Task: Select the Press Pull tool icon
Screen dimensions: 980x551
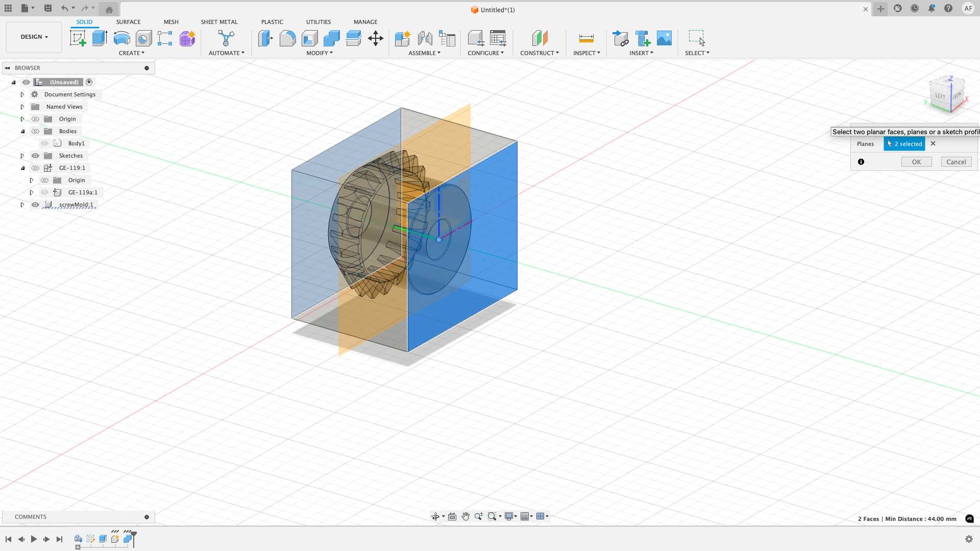Action: click(265, 38)
